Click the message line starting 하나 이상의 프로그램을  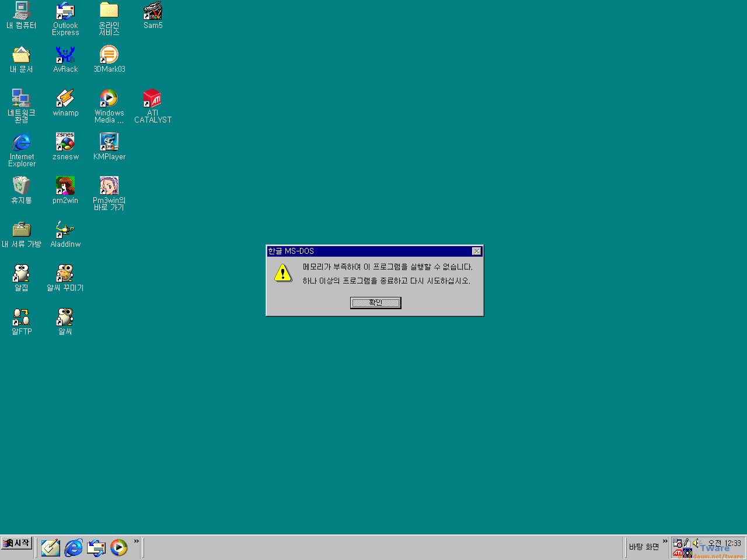point(386,281)
